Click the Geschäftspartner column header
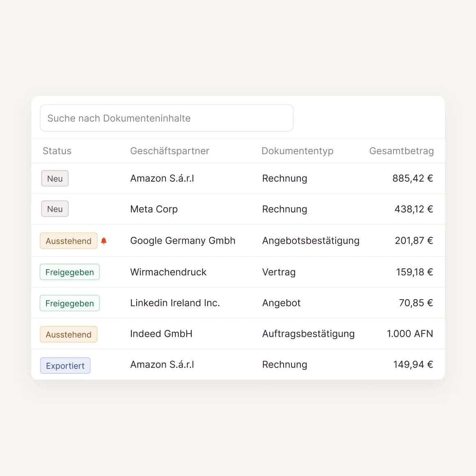476x476 pixels. coord(169,151)
